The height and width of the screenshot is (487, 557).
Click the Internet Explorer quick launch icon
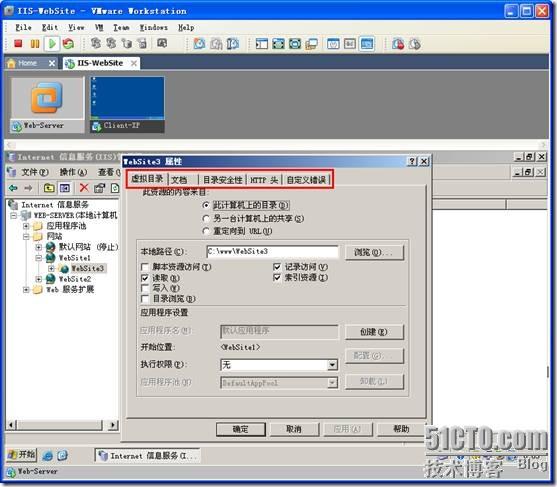point(47,456)
